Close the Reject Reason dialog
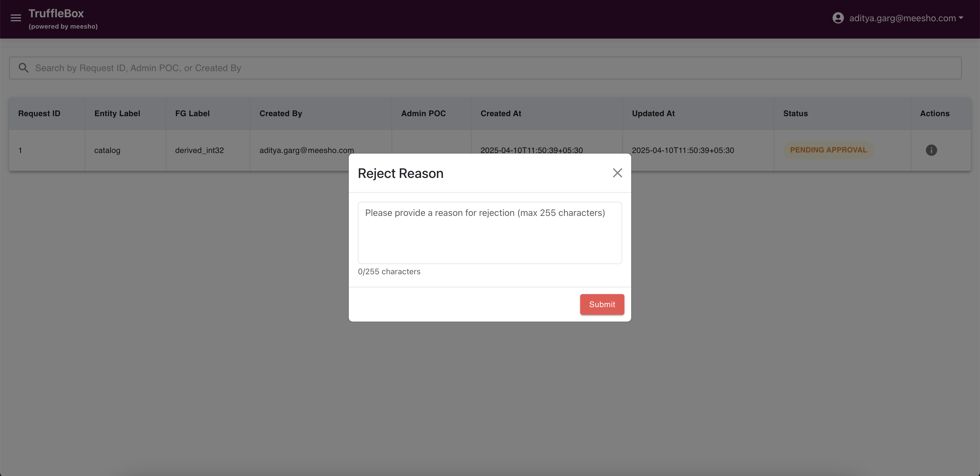This screenshot has height=476, width=980. [x=617, y=173]
